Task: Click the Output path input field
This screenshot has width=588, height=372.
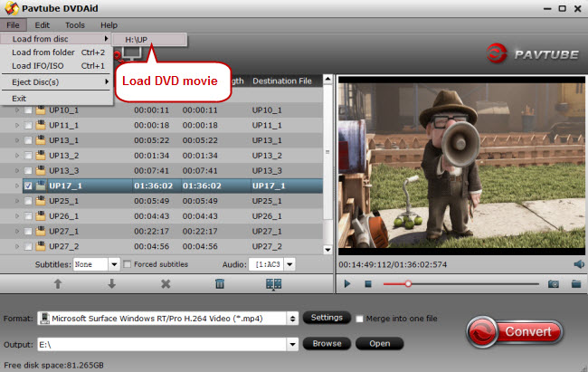Action: (162, 344)
